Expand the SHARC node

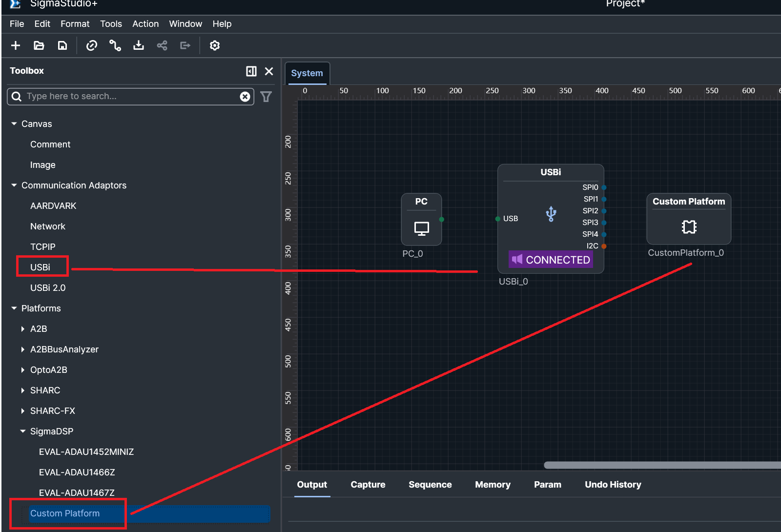pos(23,390)
